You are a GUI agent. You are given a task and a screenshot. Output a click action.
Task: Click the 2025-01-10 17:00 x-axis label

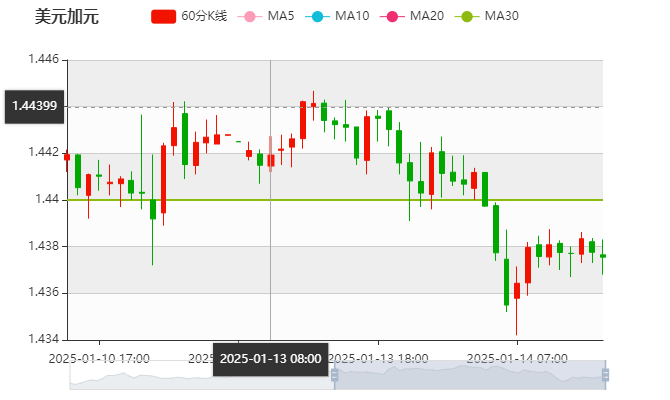[x=100, y=358]
